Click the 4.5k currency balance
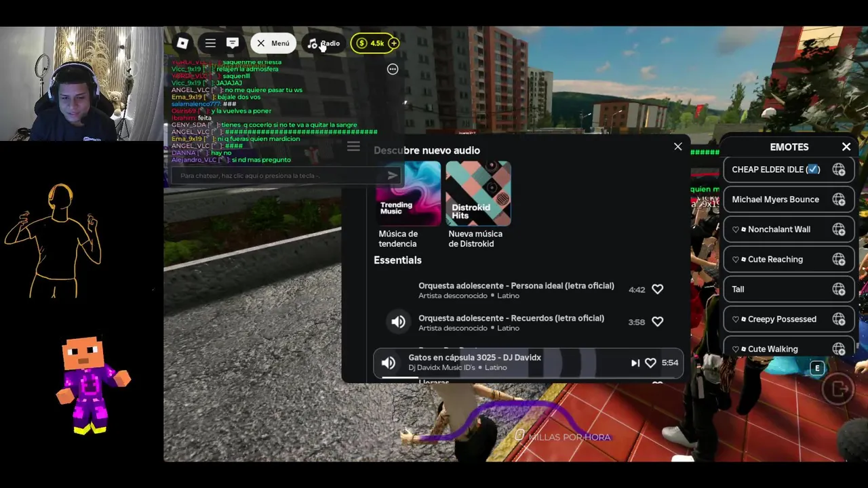The width and height of the screenshot is (868, 488). tap(370, 43)
